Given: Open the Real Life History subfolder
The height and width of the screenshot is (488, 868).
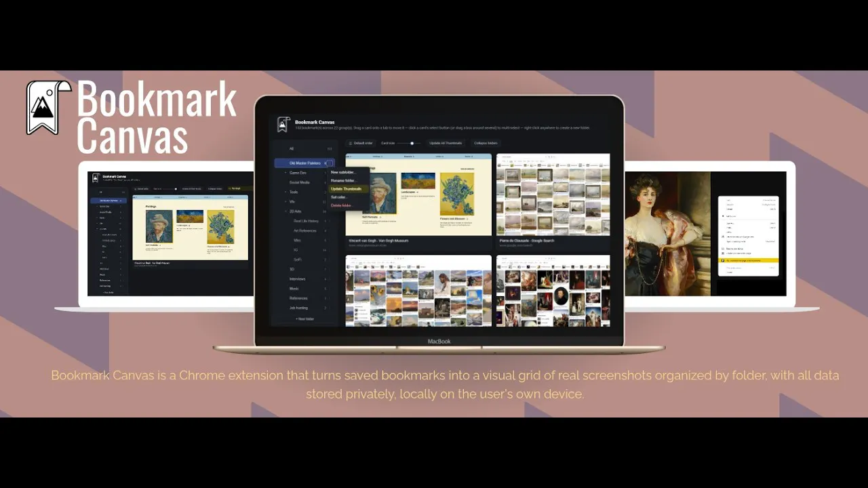Looking at the screenshot, I should coord(307,221).
